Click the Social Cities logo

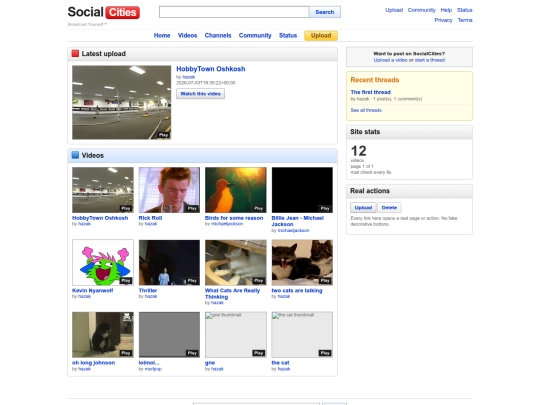point(104,12)
